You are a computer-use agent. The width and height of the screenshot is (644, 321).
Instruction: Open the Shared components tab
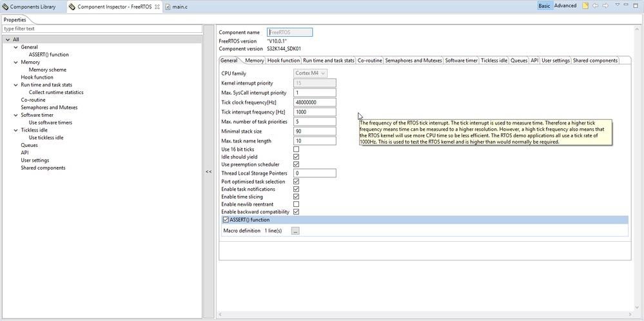point(595,61)
